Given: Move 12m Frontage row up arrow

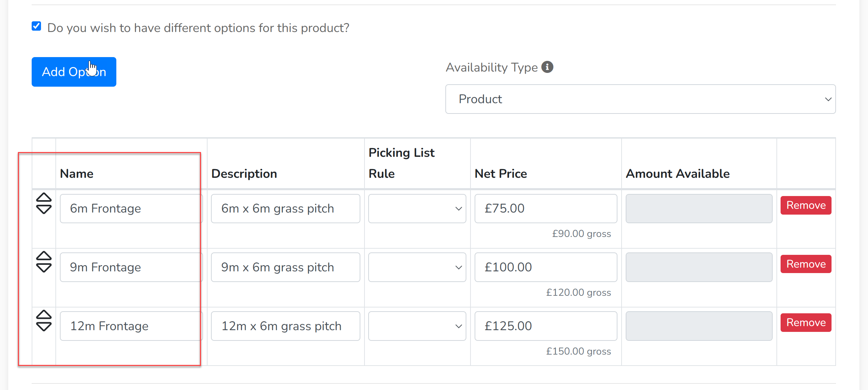Looking at the screenshot, I should coord(44,315).
